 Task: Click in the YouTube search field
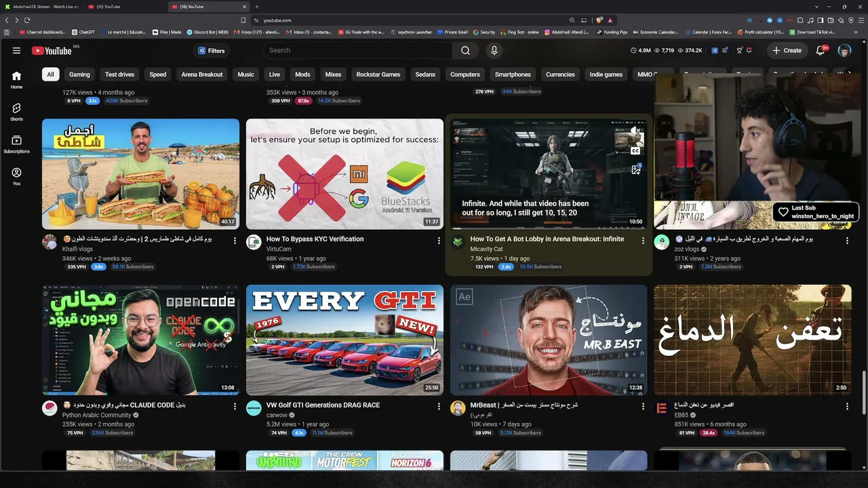(357, 50)
